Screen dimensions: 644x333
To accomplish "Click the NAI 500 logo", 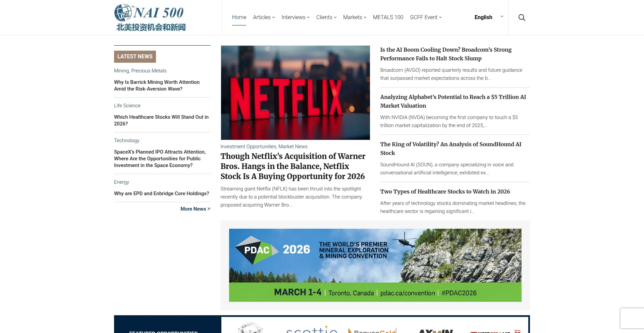I will [150, 17].
